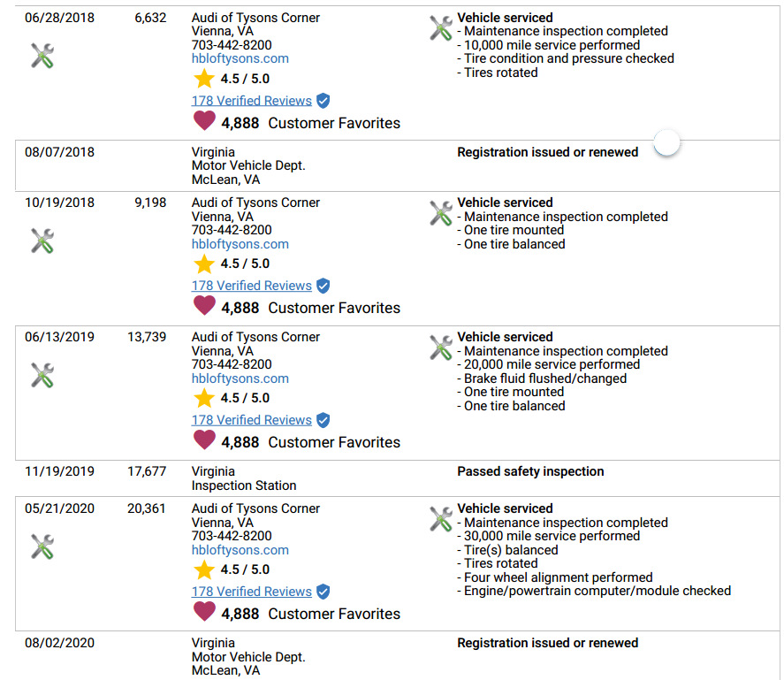Click the white circle near Registration issued or renewed
Image resolution: width=784 pixels, height=680 pixels.
667,142
